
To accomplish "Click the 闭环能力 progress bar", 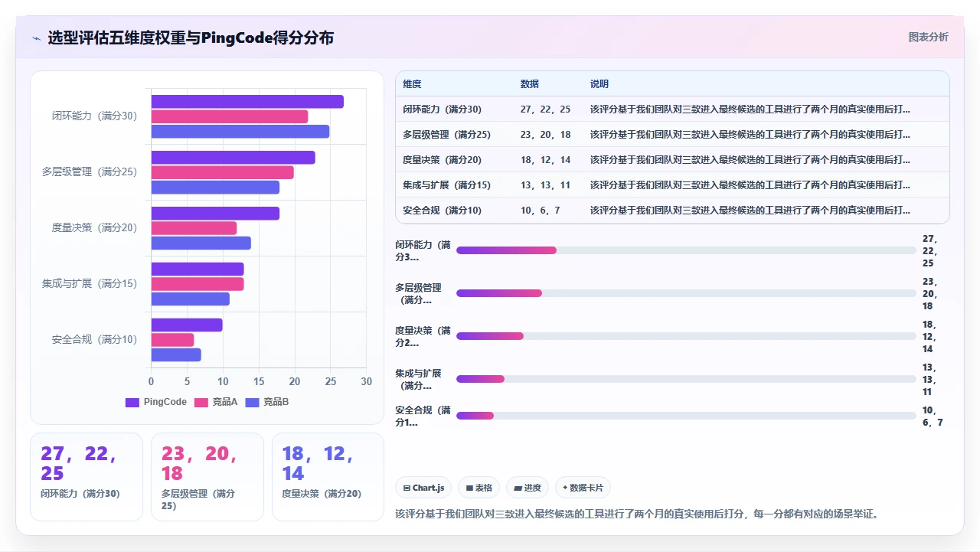I will point(686,250).
